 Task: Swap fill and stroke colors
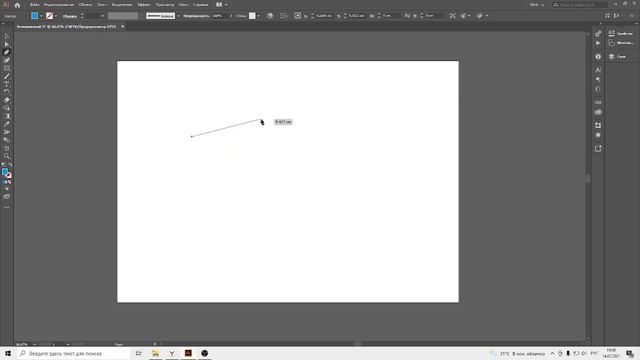point(10,164)
